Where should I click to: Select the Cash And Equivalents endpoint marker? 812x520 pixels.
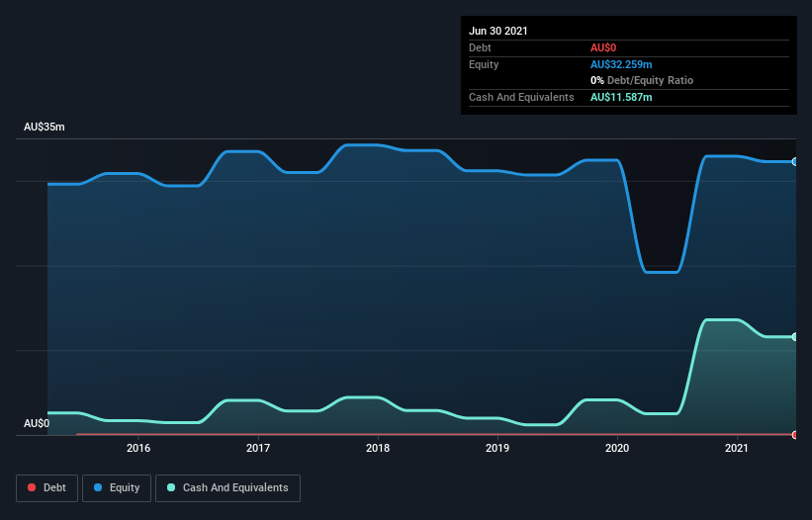[794, 337]
